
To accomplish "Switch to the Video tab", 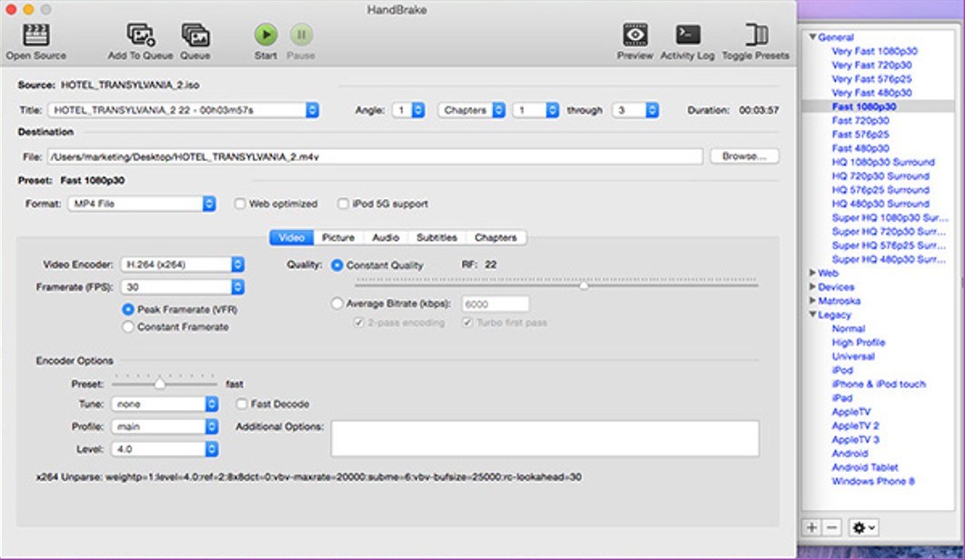I will 292,237.
